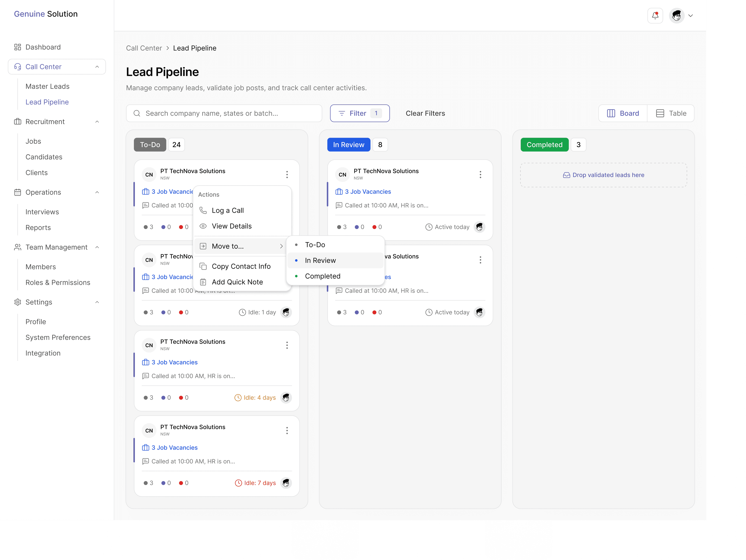Open the Filter button

[x=360, y=114]
